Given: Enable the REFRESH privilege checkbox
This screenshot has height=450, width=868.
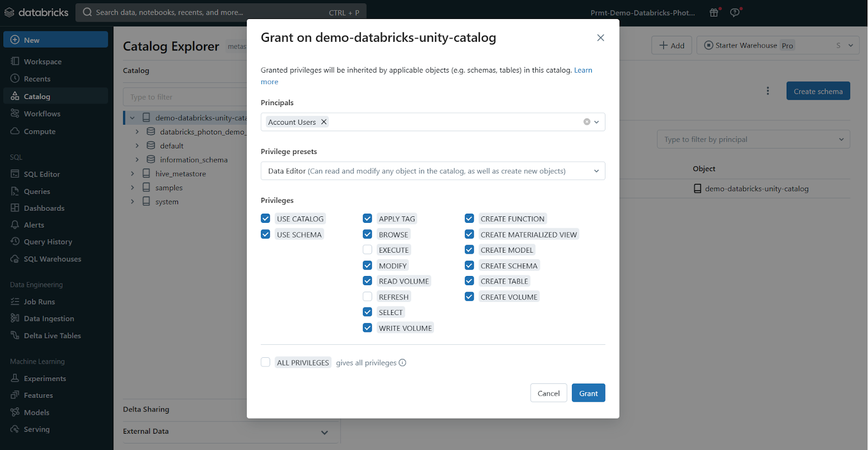Looking at the screenshot, I should coord(367,297).
